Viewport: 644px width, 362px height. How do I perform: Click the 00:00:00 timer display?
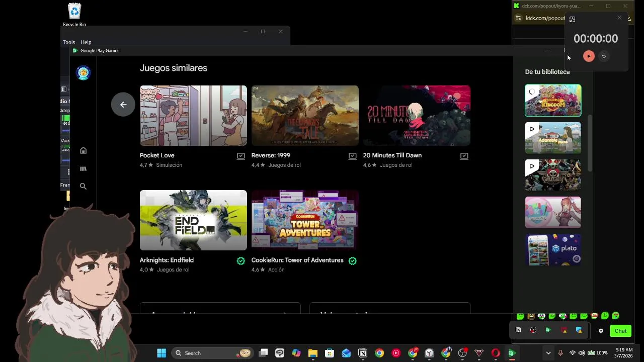tap(596, 39)
